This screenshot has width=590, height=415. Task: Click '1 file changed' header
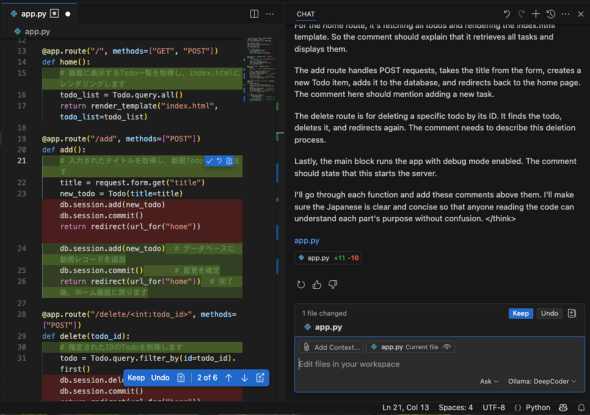pos(324,313)
